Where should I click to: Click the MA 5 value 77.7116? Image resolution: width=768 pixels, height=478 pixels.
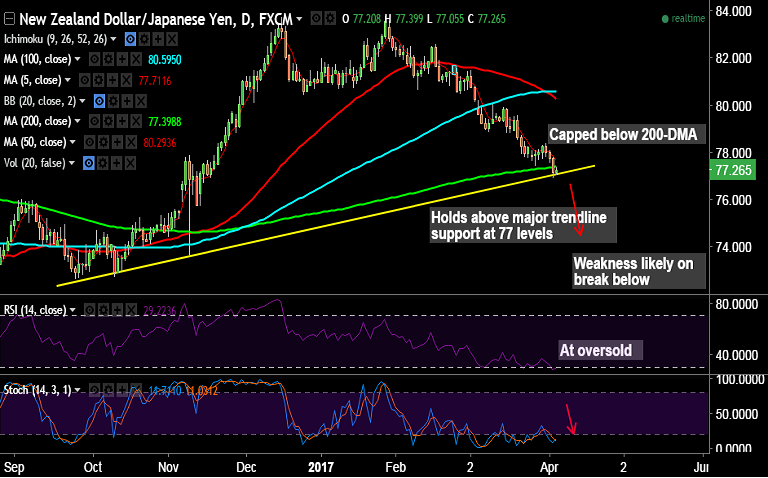(x=155, y=80)
